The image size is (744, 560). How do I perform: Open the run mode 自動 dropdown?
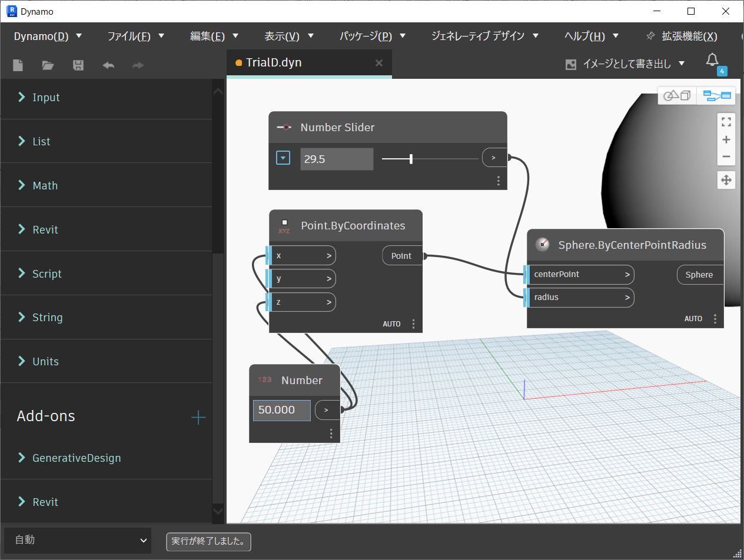click(78, 540)
